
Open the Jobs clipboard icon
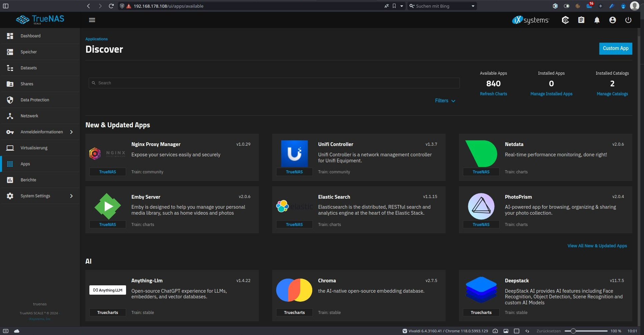581,20
